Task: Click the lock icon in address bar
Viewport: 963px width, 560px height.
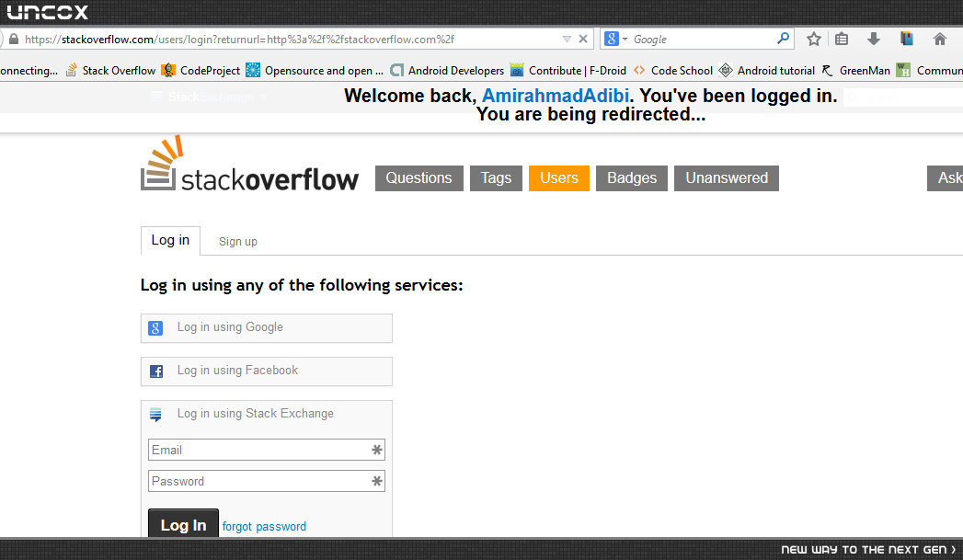Action: [x=14, y=40]
